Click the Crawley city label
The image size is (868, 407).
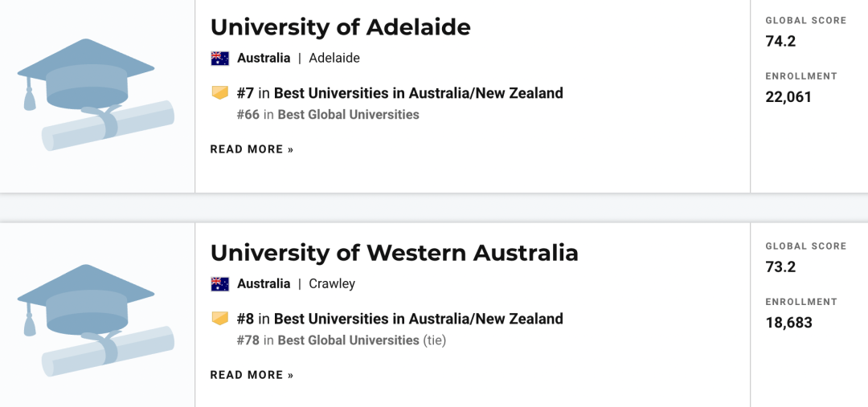click(x=332, y=283)
